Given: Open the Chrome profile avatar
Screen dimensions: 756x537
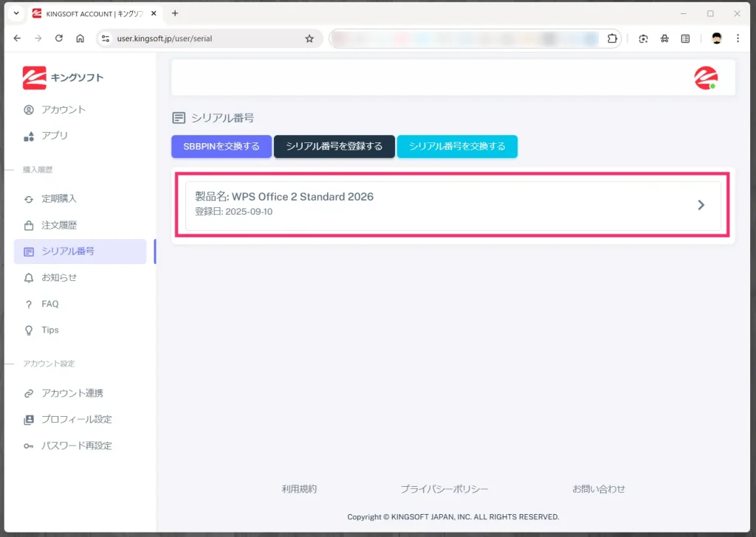Looking at the screenshot, I should click(x=717, y=38).
